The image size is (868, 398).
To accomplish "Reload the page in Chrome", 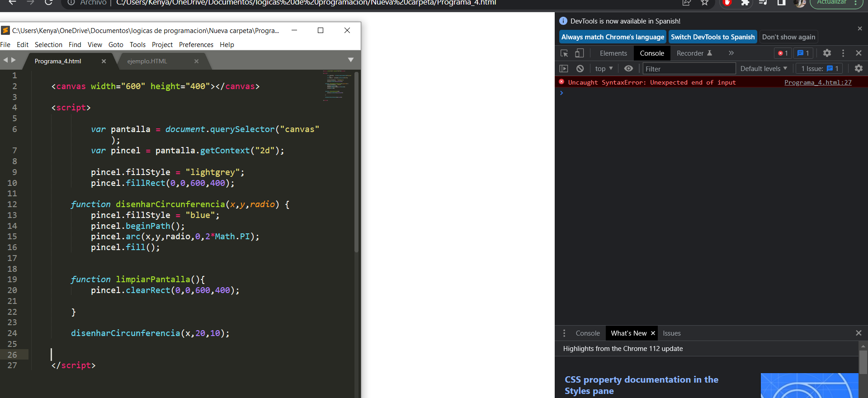I will pos(48,2).
